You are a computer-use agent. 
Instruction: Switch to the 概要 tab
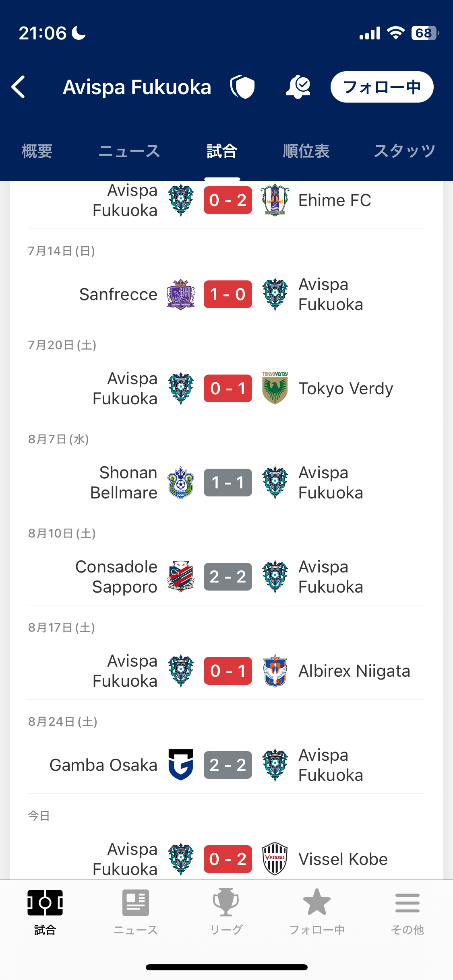pyautogui.click(x=37, y=152)
